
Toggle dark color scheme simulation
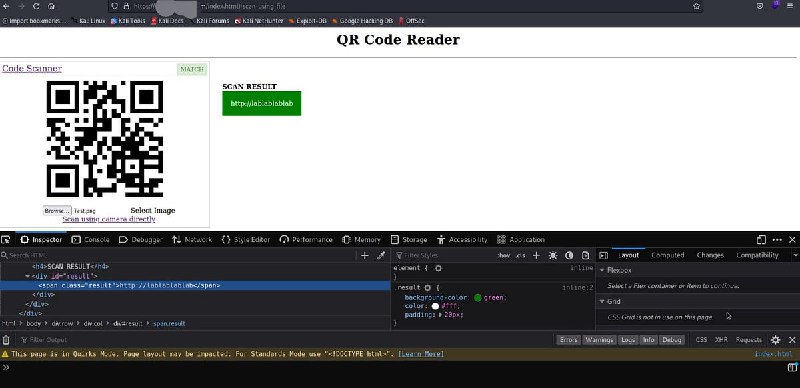[x=569, y=255]
